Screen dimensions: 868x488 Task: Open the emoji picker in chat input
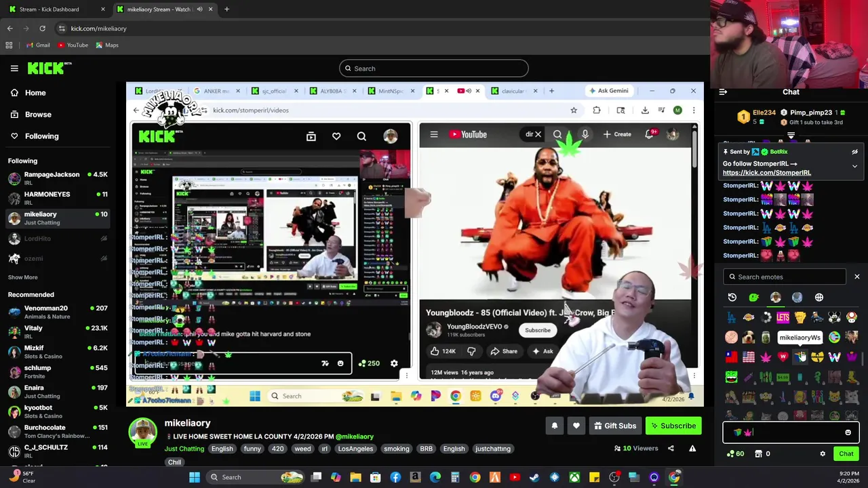[848, 432]
